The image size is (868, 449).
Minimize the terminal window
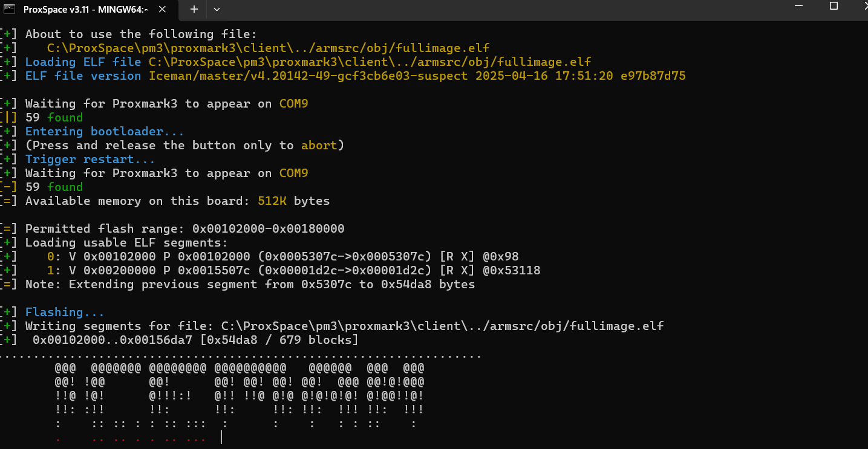click(x=797, y=6)
